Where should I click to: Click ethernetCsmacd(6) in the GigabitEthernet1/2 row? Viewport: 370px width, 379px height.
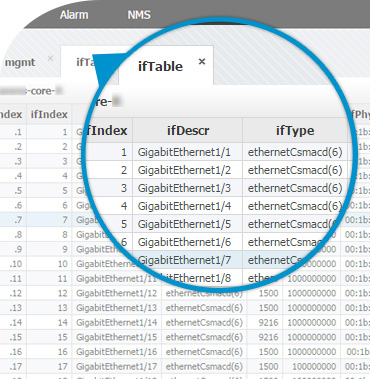click(x=295, y=170)
